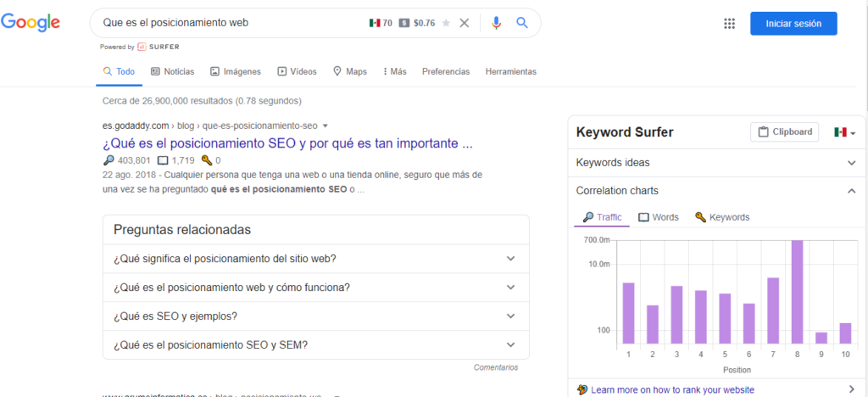Click the Google logo
This screenshot has width=868, height=397.
tap(31, 22)
